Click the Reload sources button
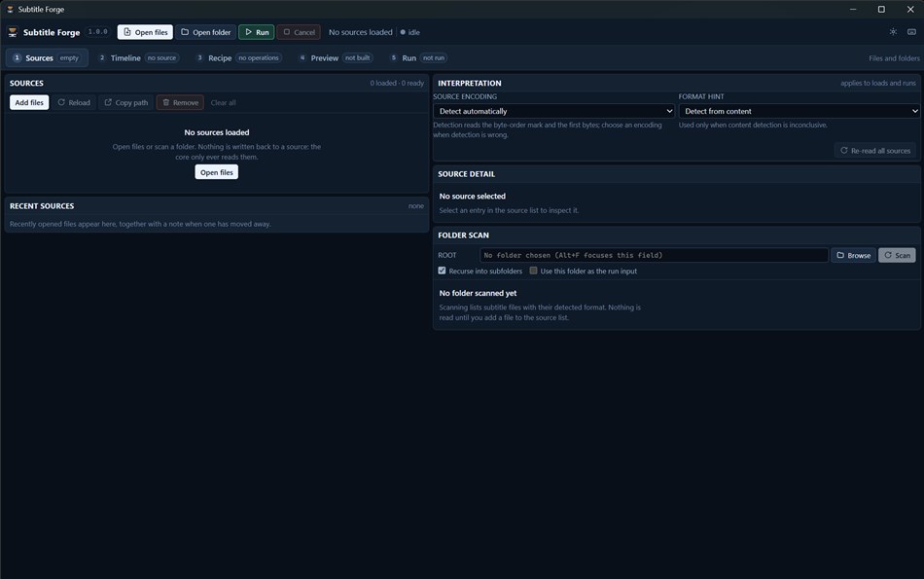This screenshot has height=579, width=924. point(74,102)
